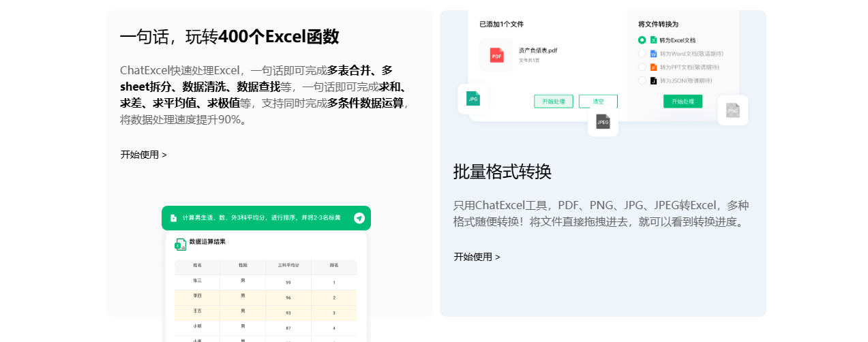868x342 pixels.
Task: Click the blue Word document icon
Action: 653,54
